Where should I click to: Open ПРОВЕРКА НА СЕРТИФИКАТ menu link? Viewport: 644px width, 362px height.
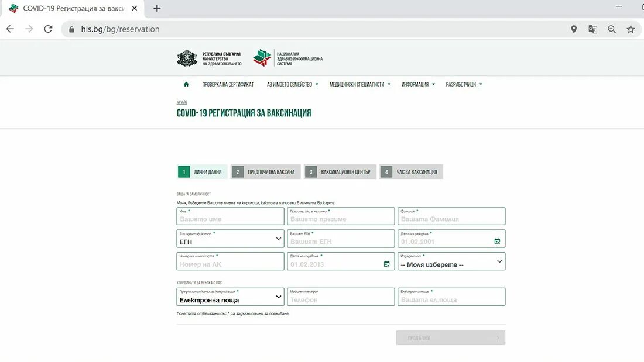tap(228, 84)
